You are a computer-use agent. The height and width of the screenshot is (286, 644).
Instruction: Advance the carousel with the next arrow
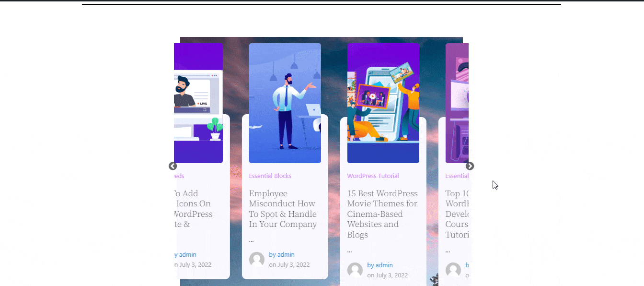pyautogui.click(x=470, y=166)
